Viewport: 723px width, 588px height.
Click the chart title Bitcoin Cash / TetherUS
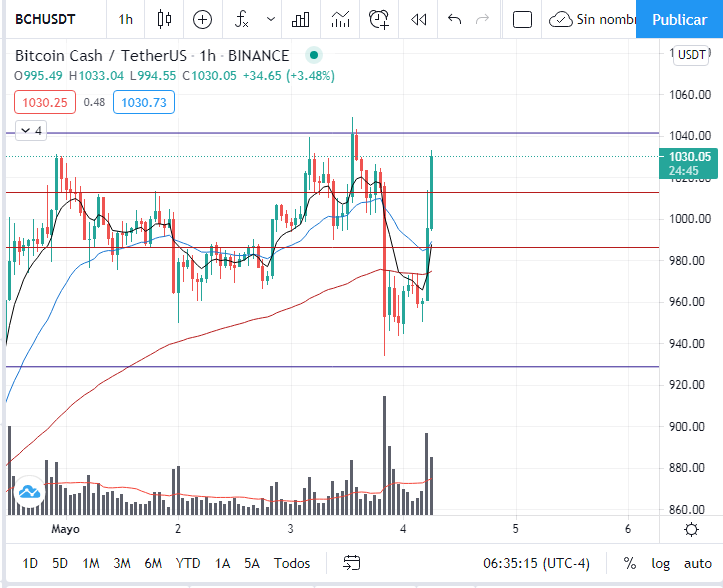coord(101,56)
